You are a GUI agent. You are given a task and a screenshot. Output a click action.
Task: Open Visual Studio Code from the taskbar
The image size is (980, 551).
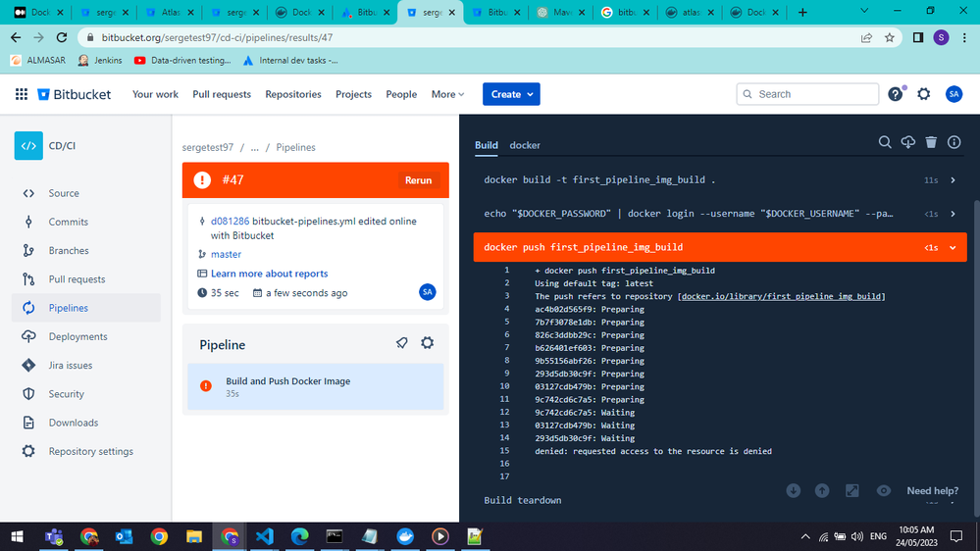point(265,536)
